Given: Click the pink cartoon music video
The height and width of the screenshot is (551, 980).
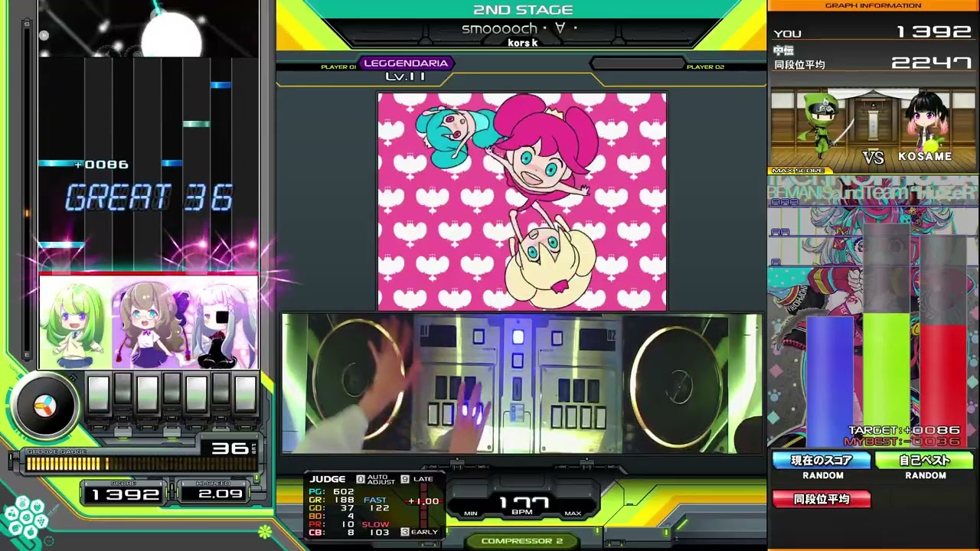Looking at the screenshot, I should coord(522,202).
